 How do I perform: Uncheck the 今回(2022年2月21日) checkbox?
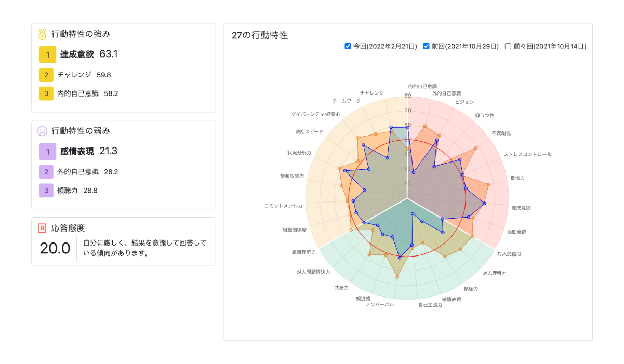point(347,46)
